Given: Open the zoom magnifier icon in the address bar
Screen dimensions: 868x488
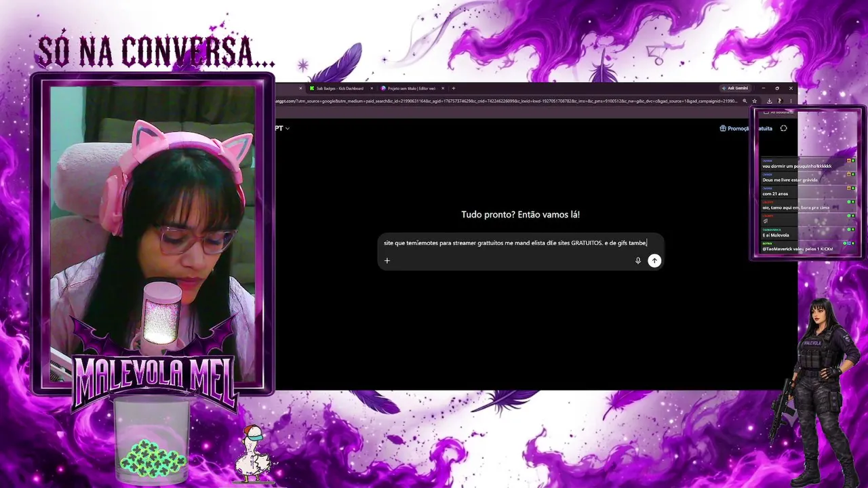Looking at the screenshot, I should [x=745, y=101].
